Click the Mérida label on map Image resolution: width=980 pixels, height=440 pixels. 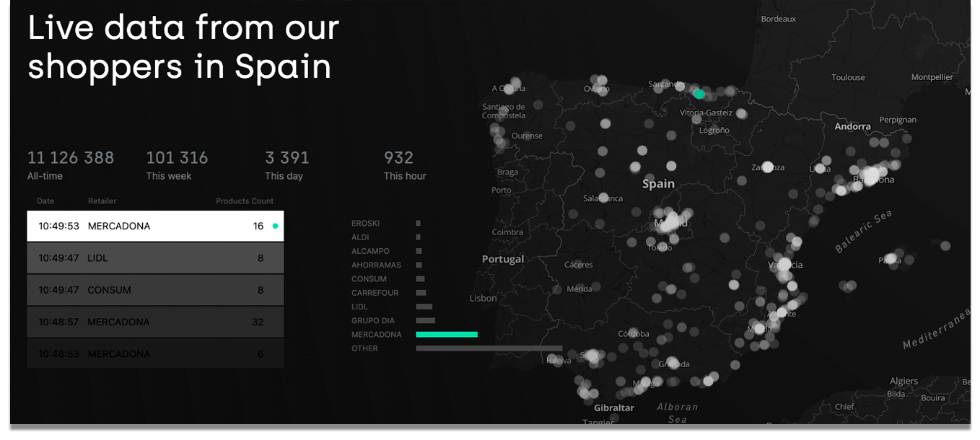(x=579, y=289)
